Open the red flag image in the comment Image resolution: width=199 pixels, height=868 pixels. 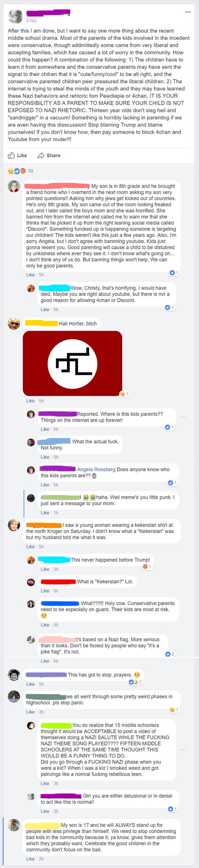72,363
